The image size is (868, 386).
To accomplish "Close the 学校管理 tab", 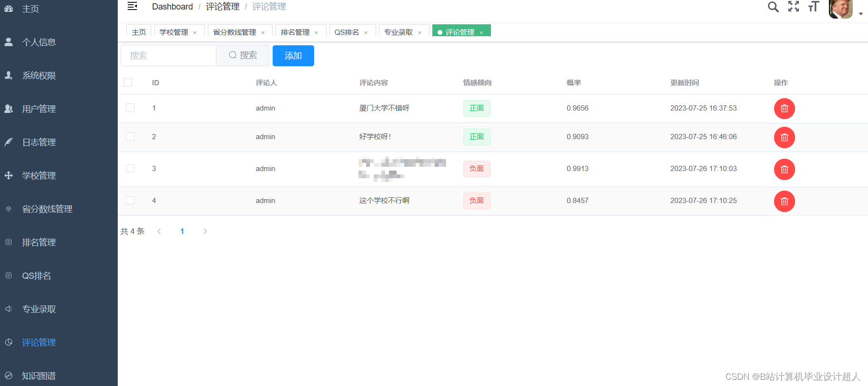I will (194, 32).
